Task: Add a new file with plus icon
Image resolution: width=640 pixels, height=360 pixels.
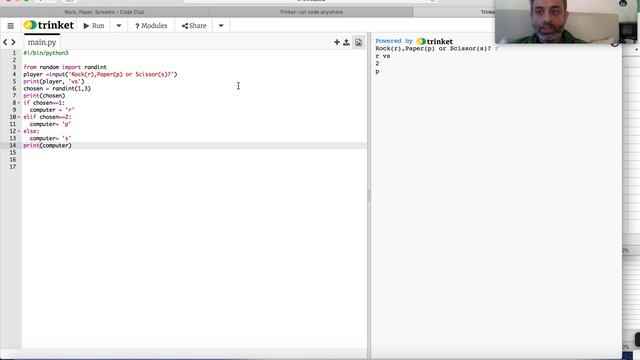Action: pyautogui.click(x=337, y=42)
